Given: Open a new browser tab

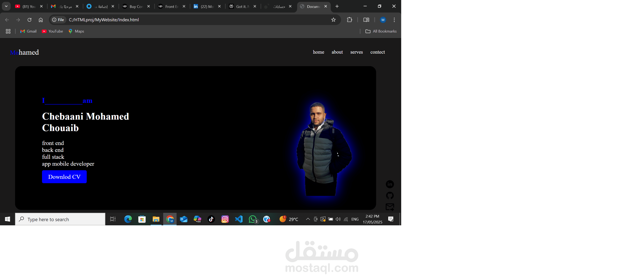Looking at the screenshot, I should [x=337, y=6].
